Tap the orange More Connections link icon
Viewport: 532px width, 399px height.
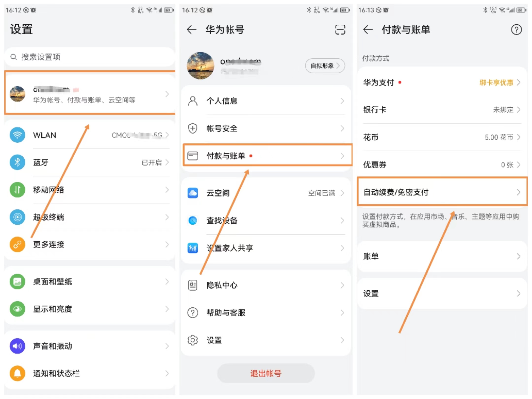tap(17, 244)
